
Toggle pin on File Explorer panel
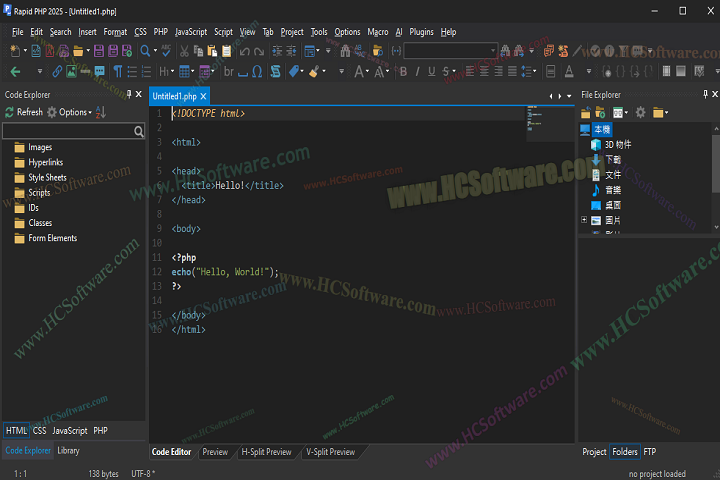[705, 94]
